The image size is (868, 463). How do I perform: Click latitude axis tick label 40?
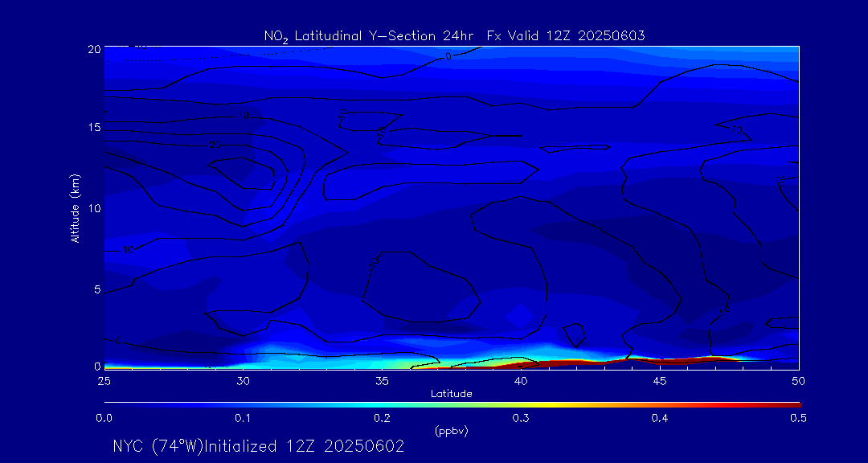click(x=521, y=381)
